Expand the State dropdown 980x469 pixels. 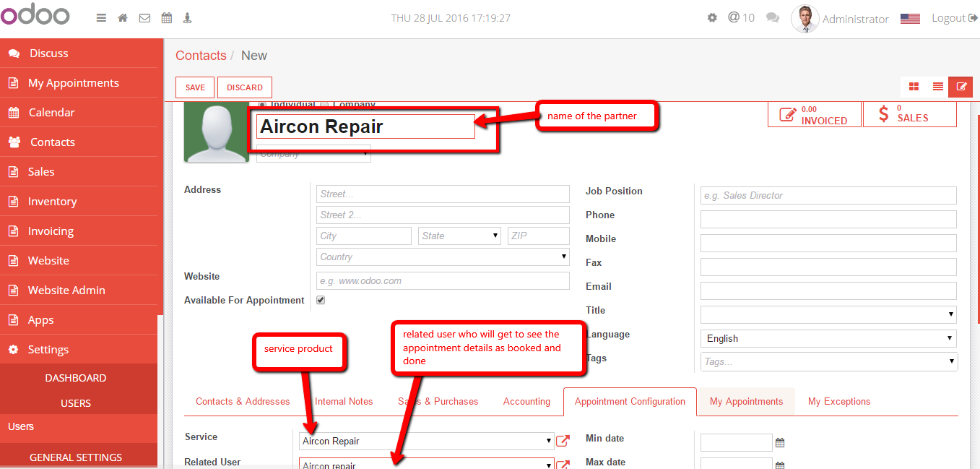[x=459, y=236]
